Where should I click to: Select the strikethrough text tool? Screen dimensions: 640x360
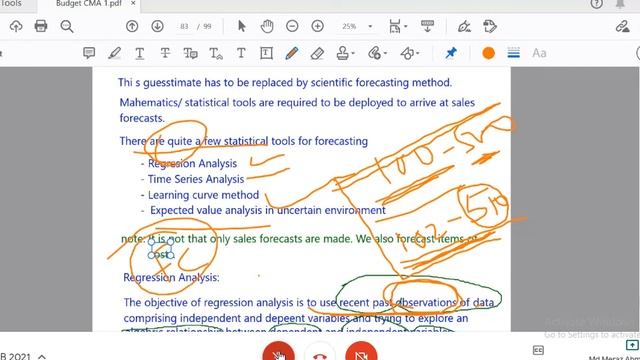tap(165, 53)
